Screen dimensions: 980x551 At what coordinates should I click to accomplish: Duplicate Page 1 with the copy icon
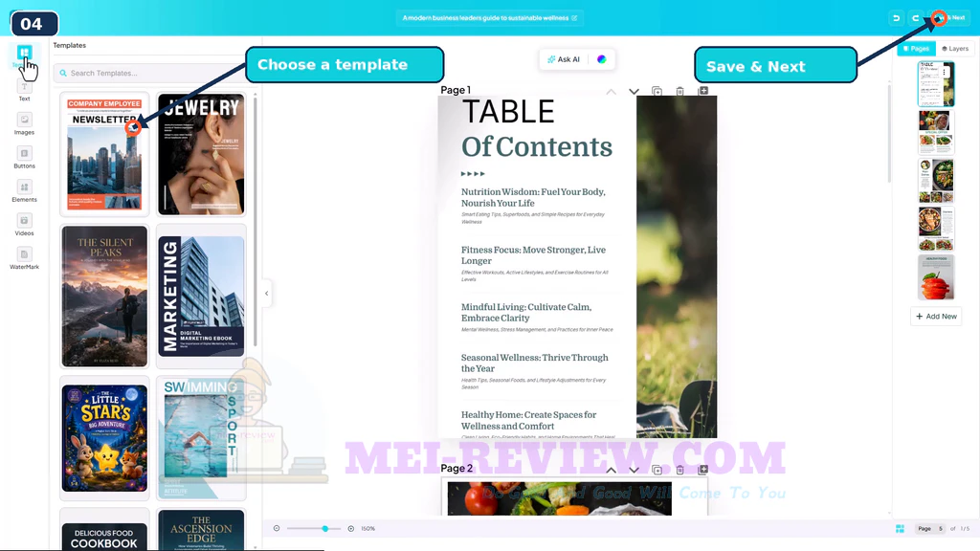coord(657,91)
